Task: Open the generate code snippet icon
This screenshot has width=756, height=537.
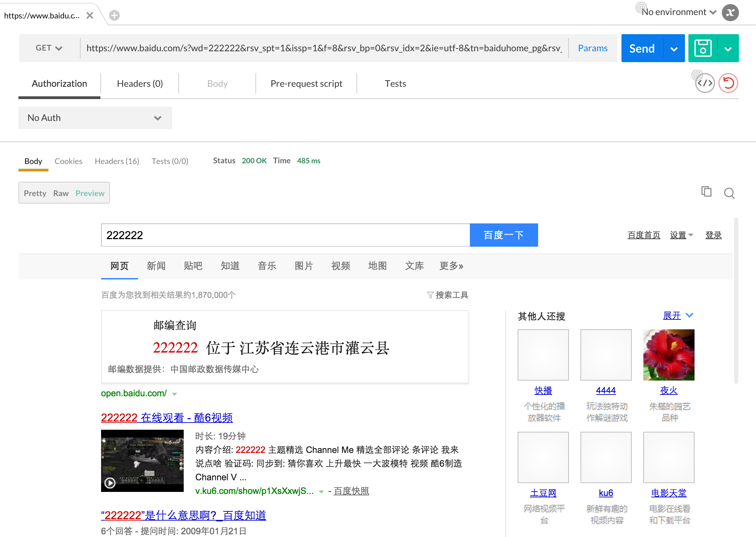Action: pyautogui.click(x=705, y=83)
